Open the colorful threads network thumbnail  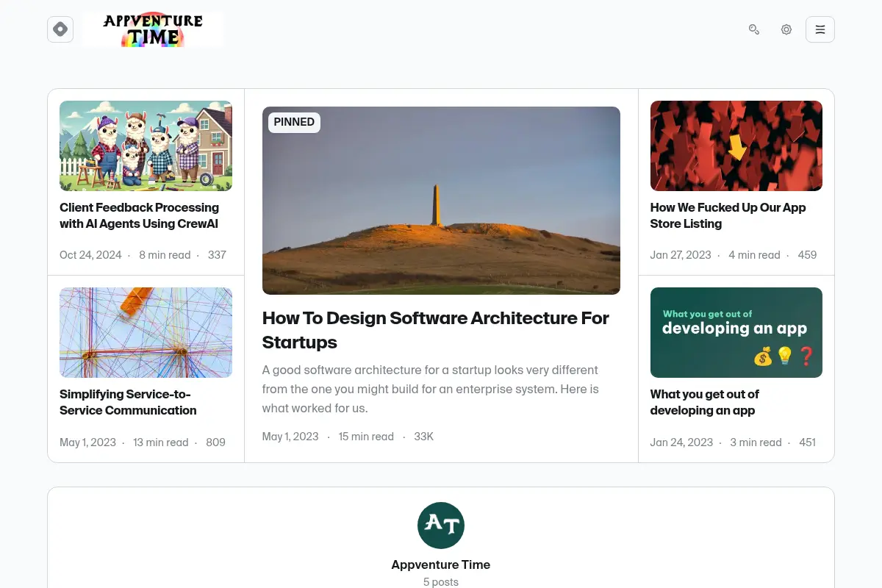point(146,332)
